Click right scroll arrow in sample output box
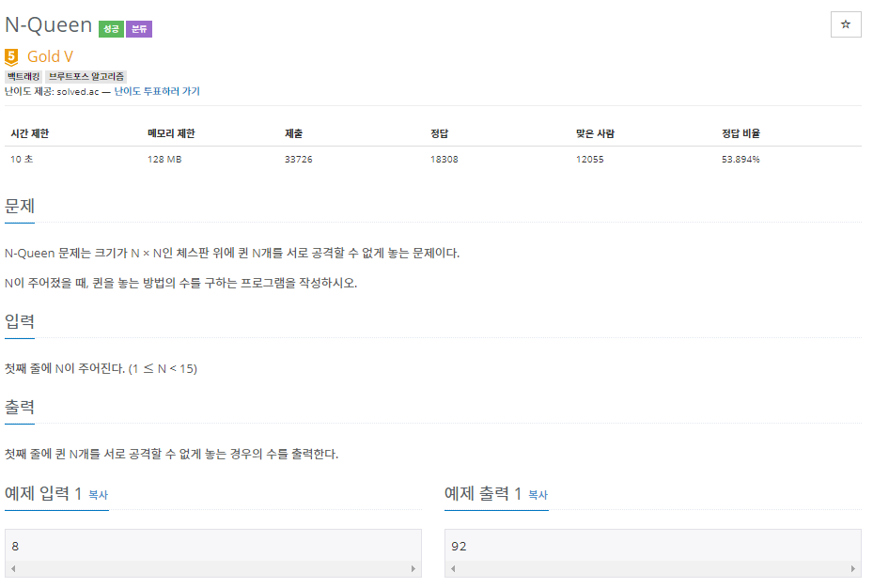 click(x=853, y=568)
